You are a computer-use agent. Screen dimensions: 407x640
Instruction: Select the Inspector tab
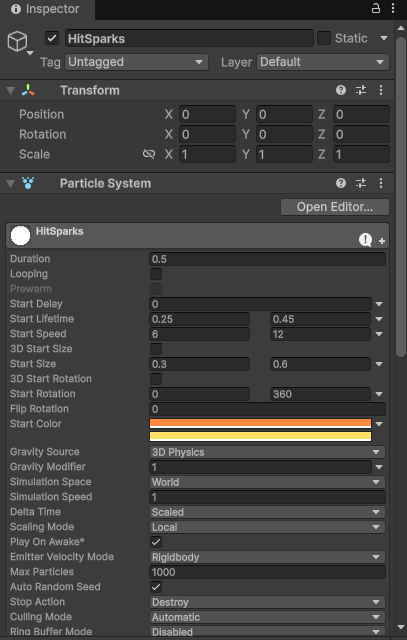point(47,9)
